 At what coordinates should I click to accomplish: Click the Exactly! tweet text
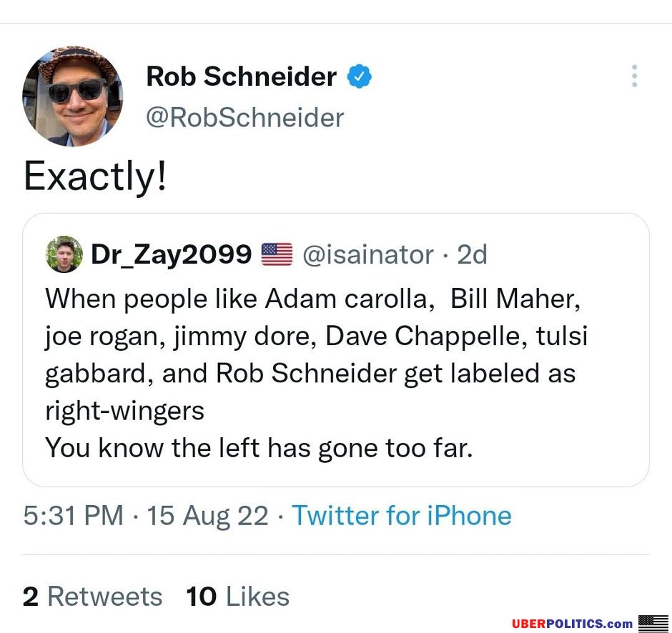point(94,175)
